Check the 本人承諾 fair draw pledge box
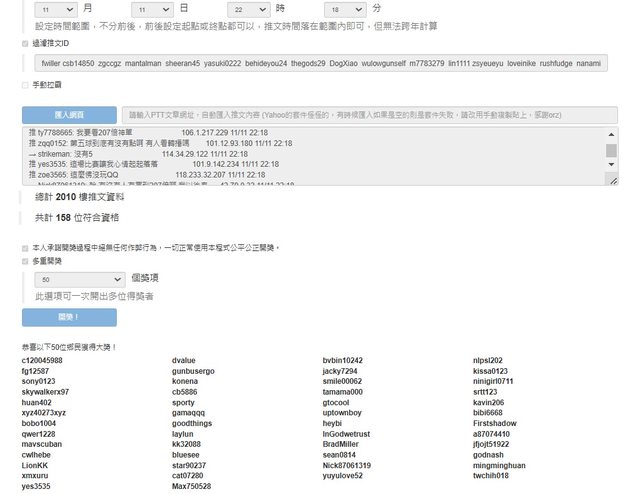Image resolution: width=640 pixels, height=494 pixels. pos(25,247)
